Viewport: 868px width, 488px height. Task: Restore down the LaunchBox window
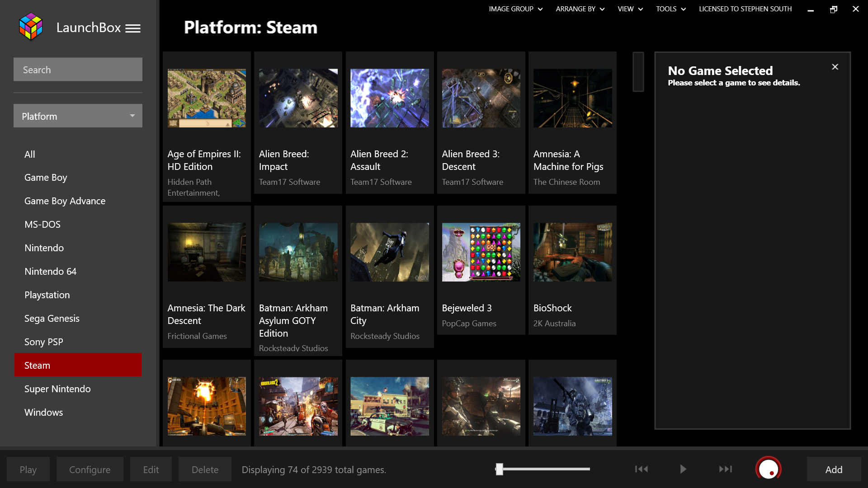(833, 9)
